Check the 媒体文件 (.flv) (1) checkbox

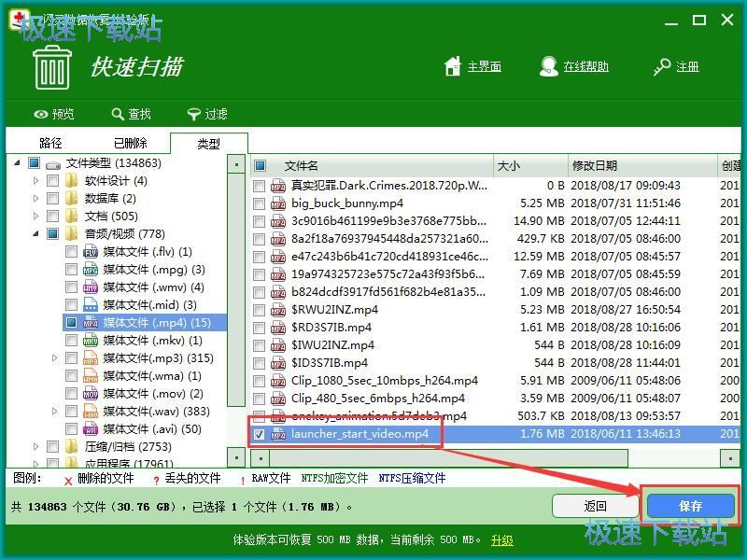pyautogui.click(x=72, y=252)
